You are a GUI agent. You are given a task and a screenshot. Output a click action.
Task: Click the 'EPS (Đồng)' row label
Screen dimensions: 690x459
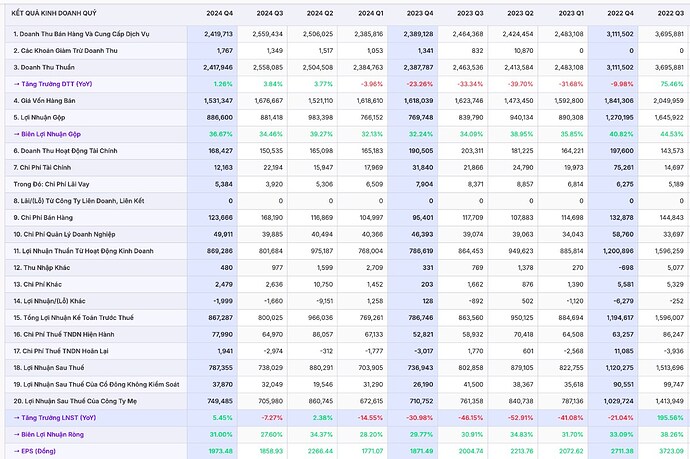(40, 450)
